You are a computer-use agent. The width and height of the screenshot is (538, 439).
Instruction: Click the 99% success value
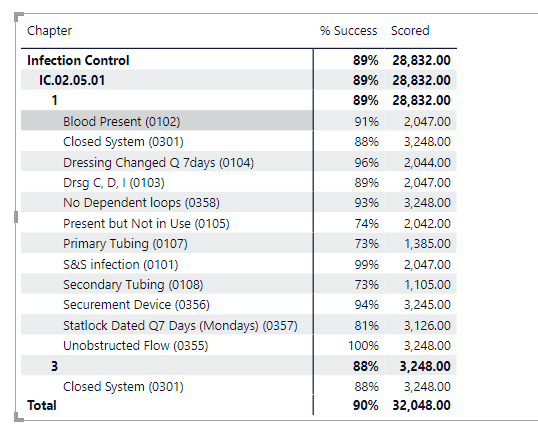pos(366,265)
